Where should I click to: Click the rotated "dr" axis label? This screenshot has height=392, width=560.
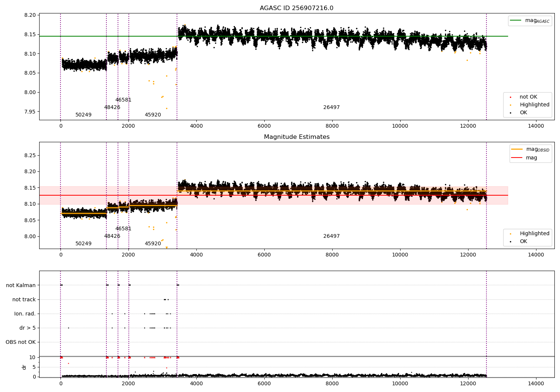(24, 367)
